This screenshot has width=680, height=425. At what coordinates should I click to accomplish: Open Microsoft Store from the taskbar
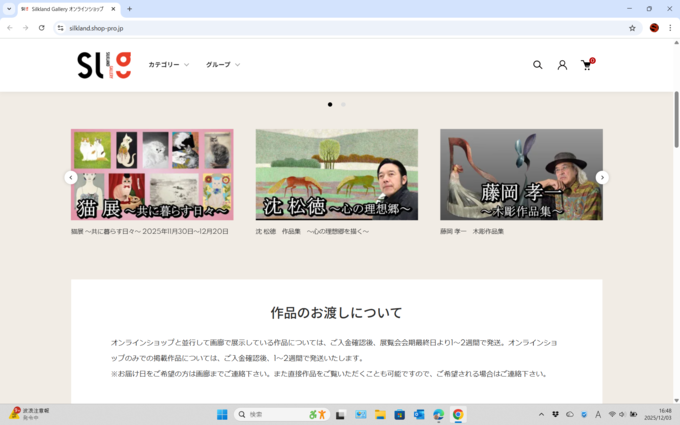[x=399, y=415]
